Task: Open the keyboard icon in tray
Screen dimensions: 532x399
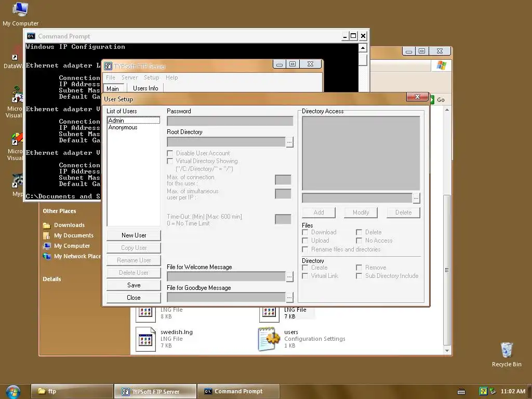Action: [x=461, y=392]
